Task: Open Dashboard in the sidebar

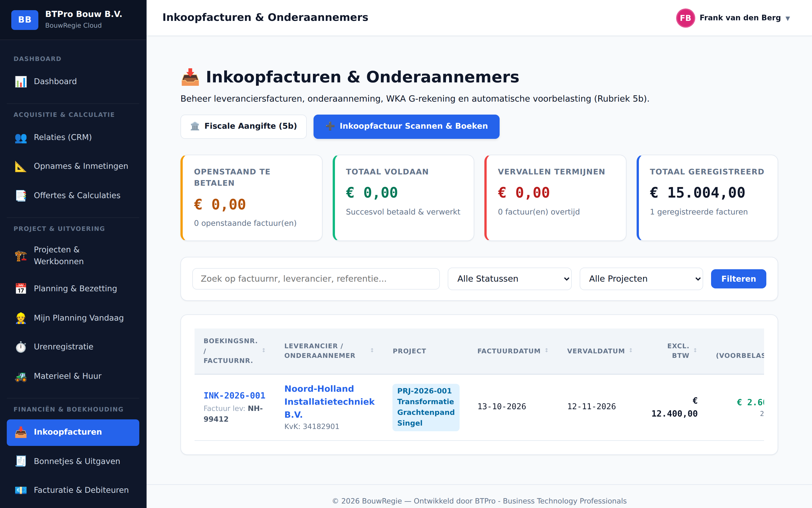Action: [73, 81]
